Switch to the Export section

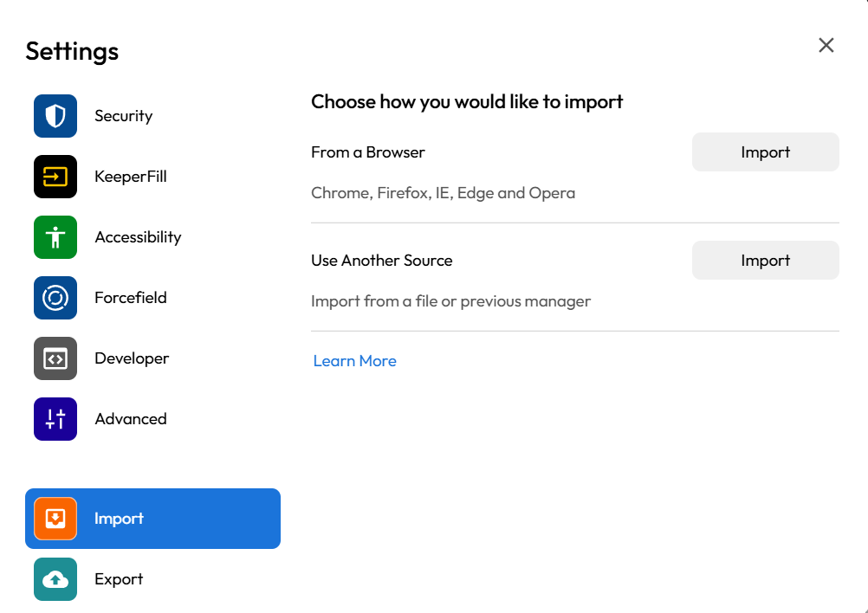tap(119, 578)
